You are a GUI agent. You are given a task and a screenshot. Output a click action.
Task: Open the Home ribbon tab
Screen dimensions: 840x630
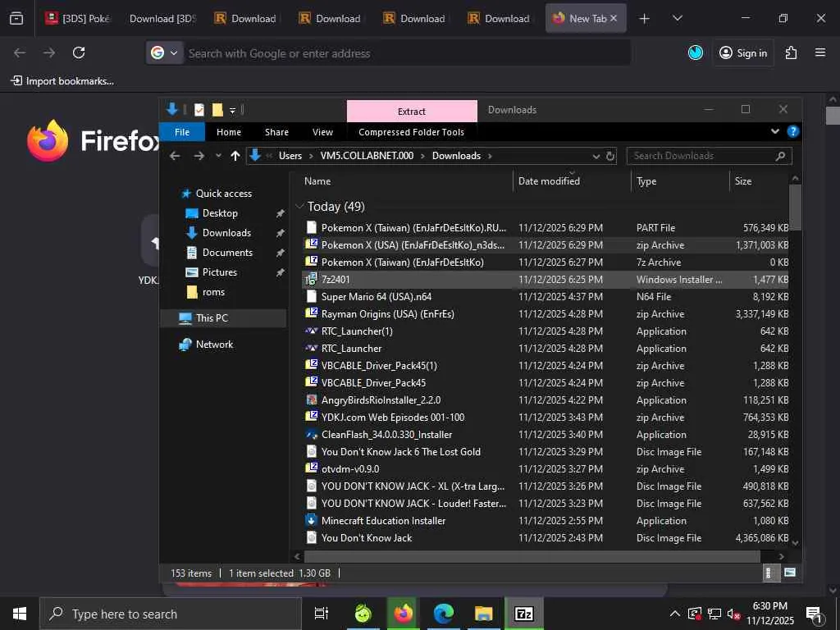[229, 132]
